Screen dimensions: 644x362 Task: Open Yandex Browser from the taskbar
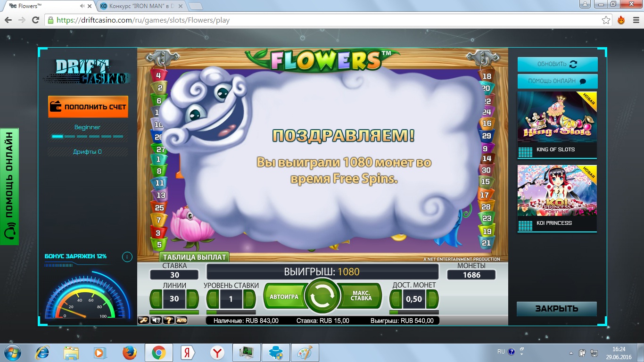(217, 353)
